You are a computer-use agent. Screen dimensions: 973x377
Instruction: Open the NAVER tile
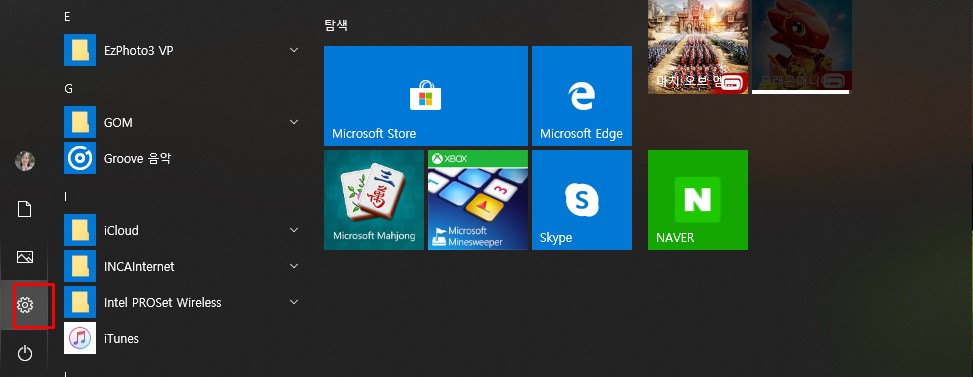(x=697, y=200)
